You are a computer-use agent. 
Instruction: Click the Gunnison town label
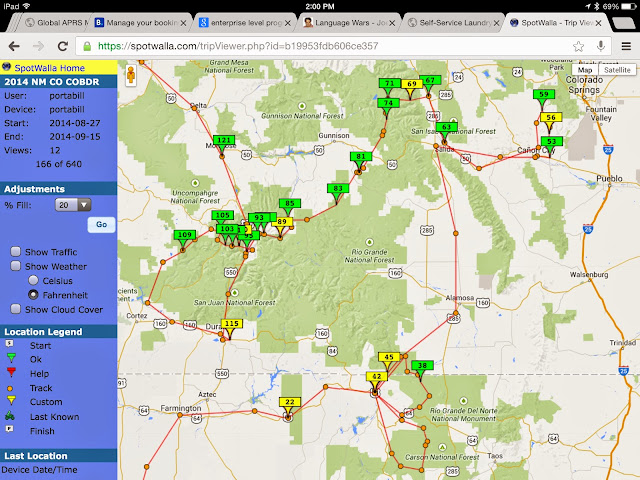[333, 135]
